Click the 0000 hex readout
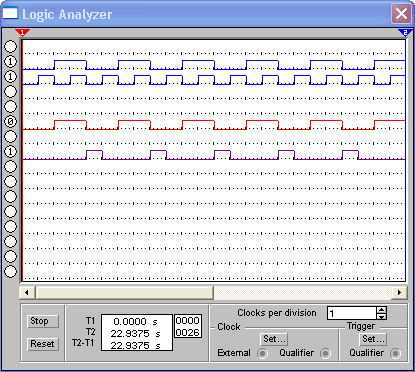The image size is (415, 372). [188, 321]
